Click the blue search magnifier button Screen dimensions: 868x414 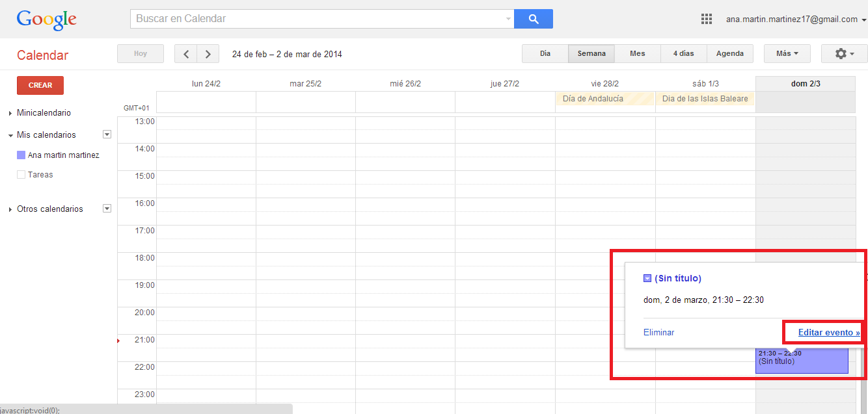pos(534,19)
